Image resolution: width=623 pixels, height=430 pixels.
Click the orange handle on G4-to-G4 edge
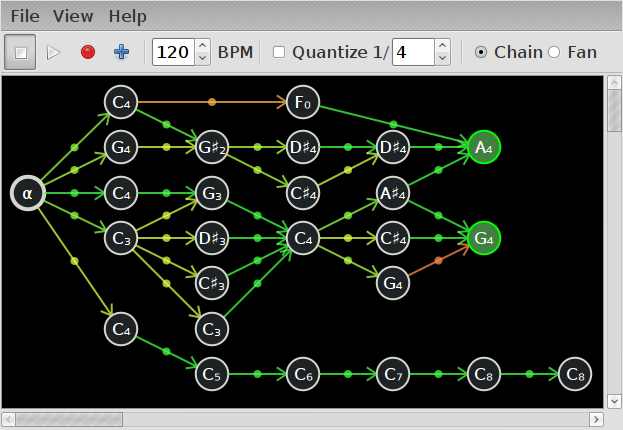click(x=438, y=261)
